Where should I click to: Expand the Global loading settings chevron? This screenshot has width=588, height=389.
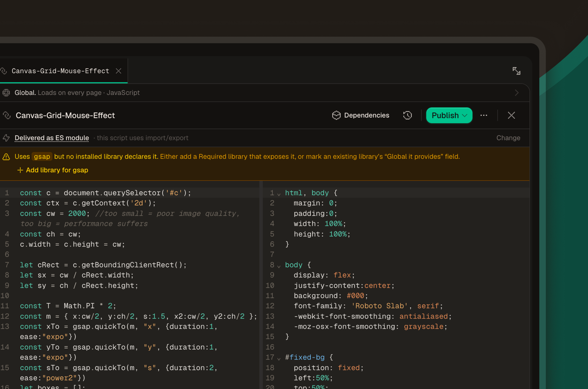(x=517, y=93)
